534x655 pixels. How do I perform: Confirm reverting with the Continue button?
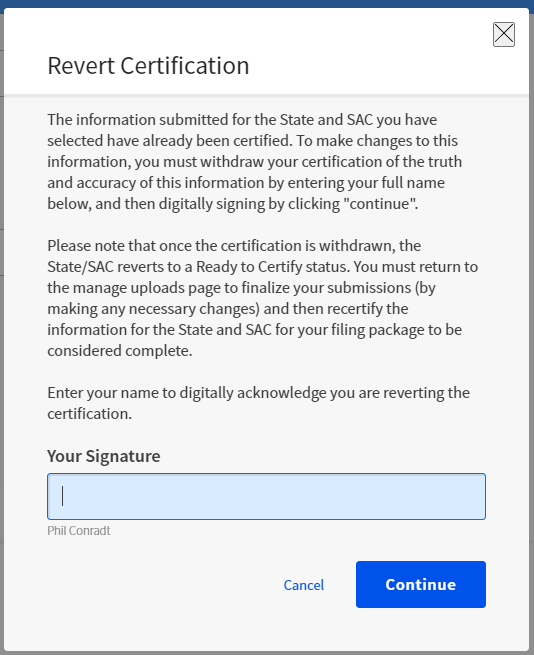point(421,584)
